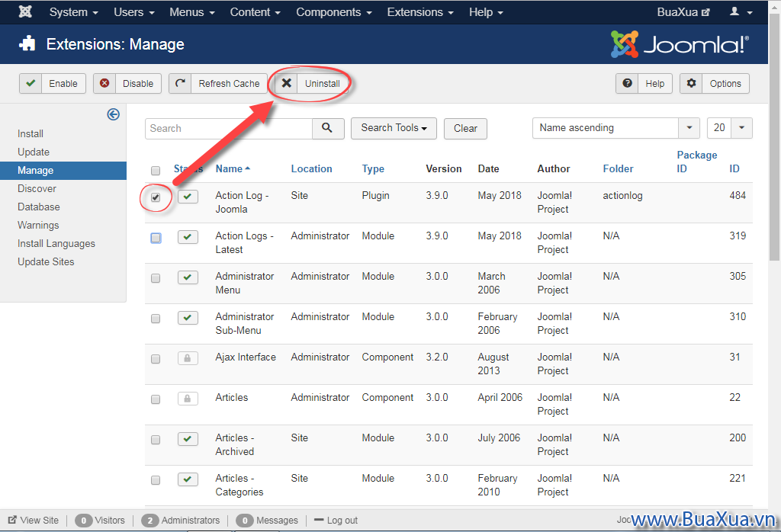The width and height of the screenshot is (781, 532).
Task: Click lock status icon for Ajax Interface
Action: [x=188, y=357]
